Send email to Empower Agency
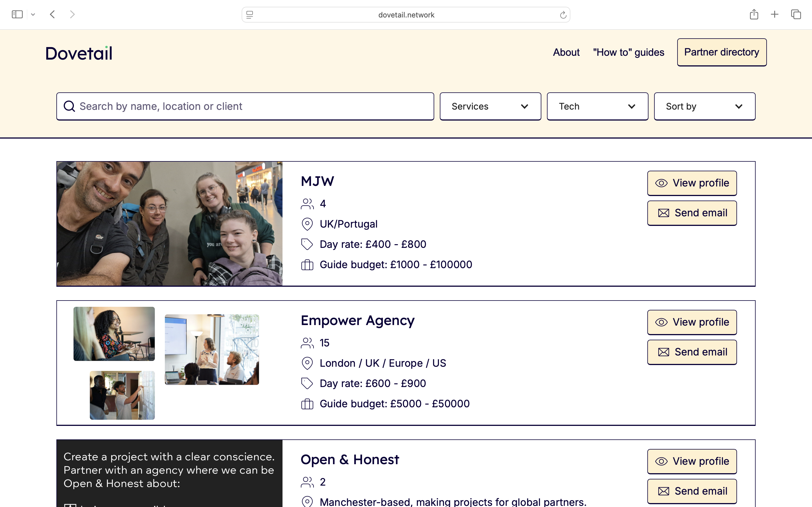Viewport: 812px width, 507px height. 692,352
